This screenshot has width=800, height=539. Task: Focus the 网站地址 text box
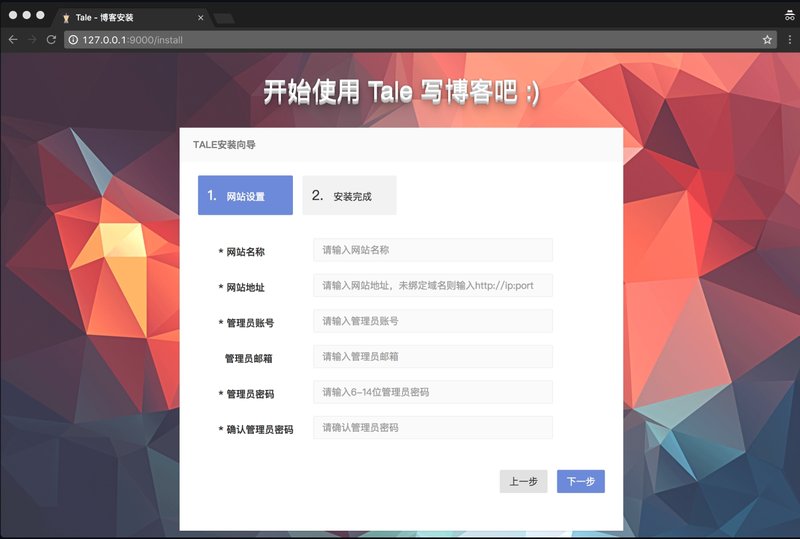(432, 286)
